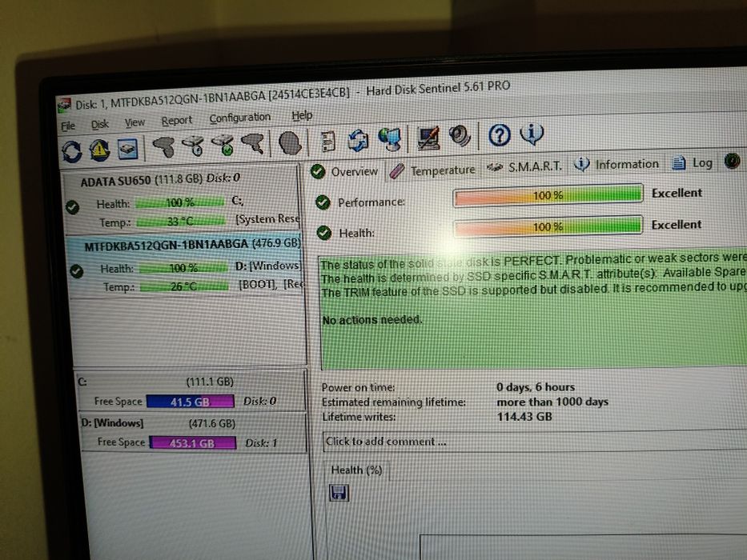This screenshot has width=747, height=560.
Task: Click the green check beside Health label
Action: point(324,233)
